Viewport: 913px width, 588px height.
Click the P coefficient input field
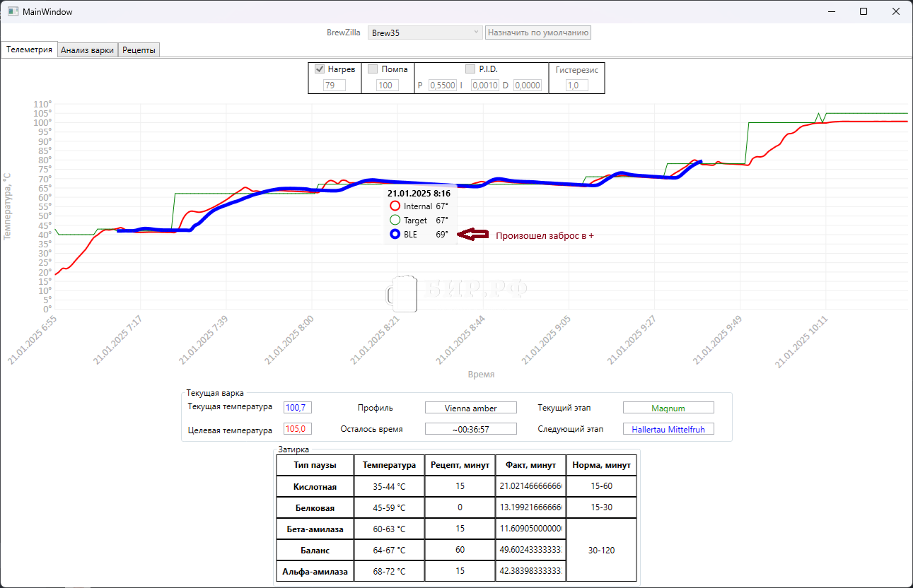442,85
